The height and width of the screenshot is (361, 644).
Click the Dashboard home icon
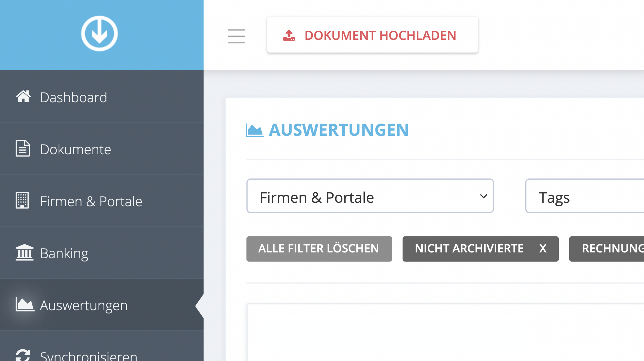point(23,96)
